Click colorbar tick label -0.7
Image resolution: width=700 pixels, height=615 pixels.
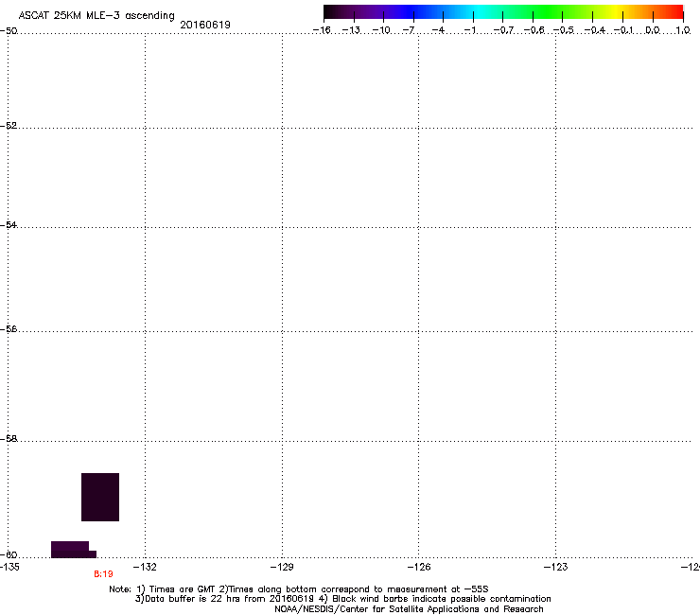504,30
